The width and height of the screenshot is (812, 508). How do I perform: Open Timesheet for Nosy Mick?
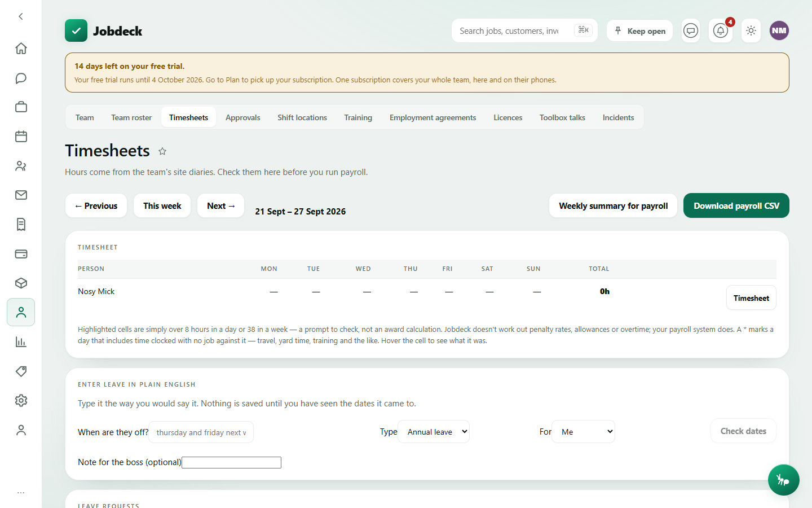tap(751, 297)
